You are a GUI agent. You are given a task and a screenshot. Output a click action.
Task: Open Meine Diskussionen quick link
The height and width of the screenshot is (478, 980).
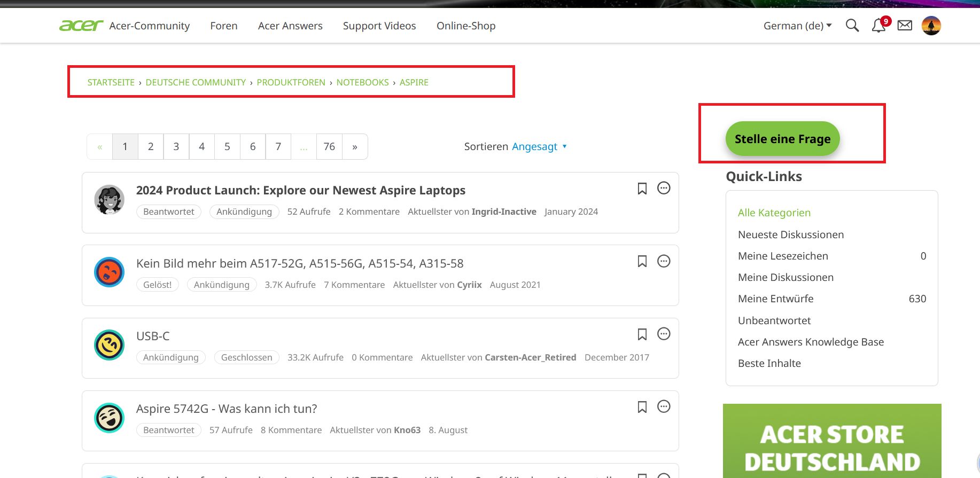[x=785, y=277]
